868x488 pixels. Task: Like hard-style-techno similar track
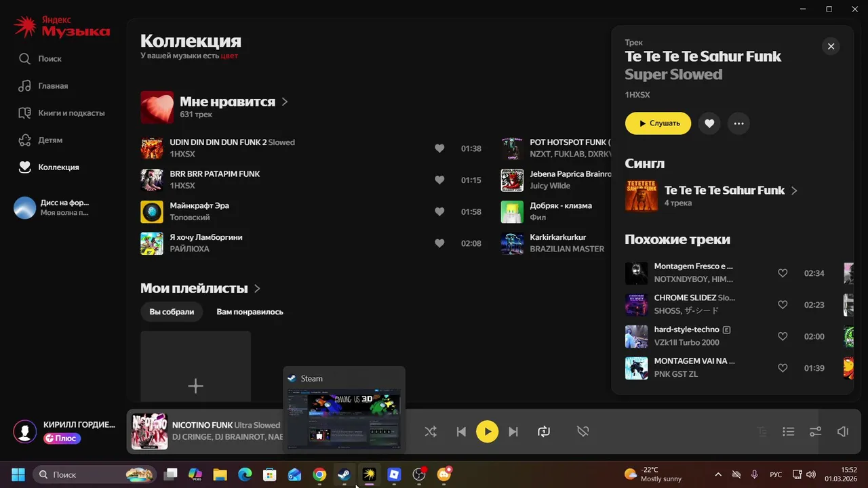(783, 336)
